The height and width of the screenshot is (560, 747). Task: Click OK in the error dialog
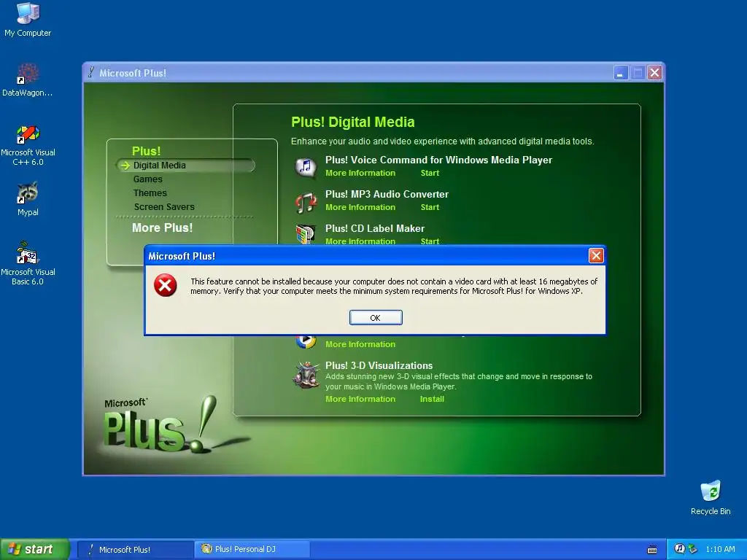pos(376,318)
